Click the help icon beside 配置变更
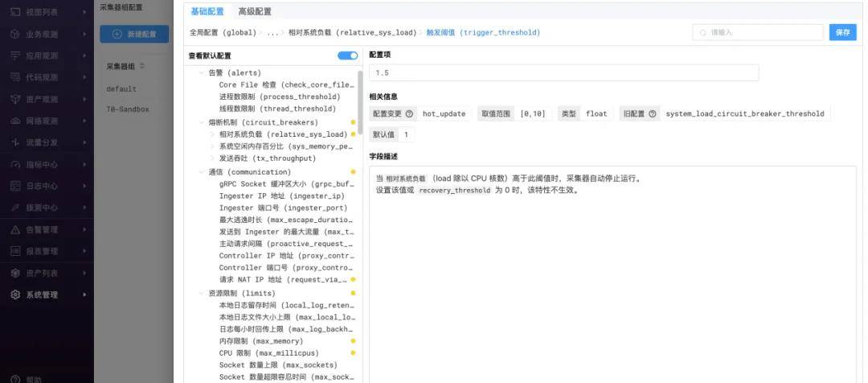Screen dimensions: 868x383 pos(409,114)
